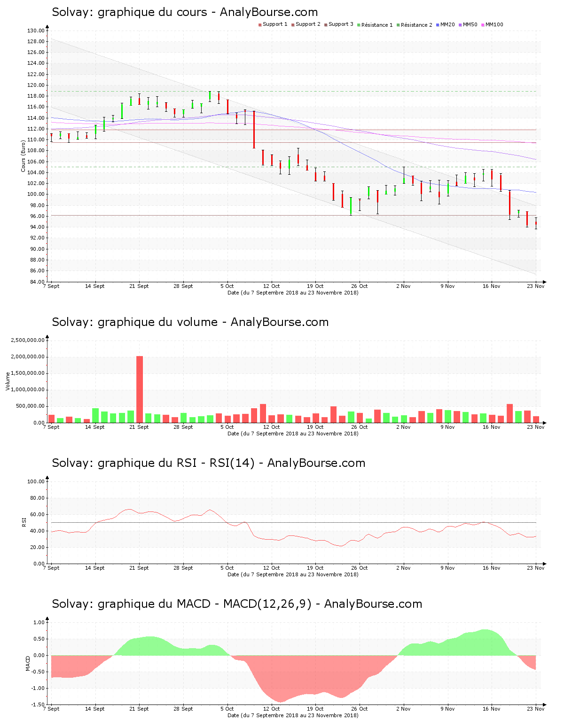The height and width of the screenshot is (728, 564).
Task: Select the MM20 legend entry
Action: coord(446,24)
